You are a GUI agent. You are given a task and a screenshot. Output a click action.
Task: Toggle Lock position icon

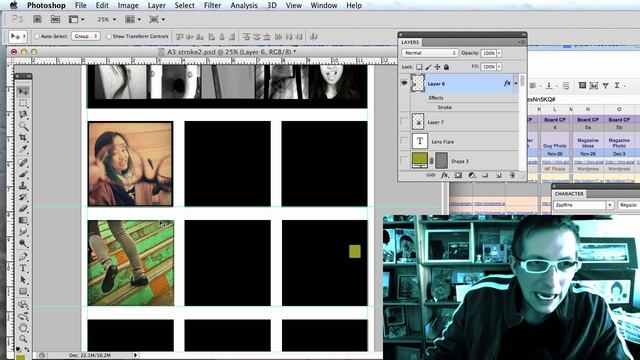(x=437, y=67)
